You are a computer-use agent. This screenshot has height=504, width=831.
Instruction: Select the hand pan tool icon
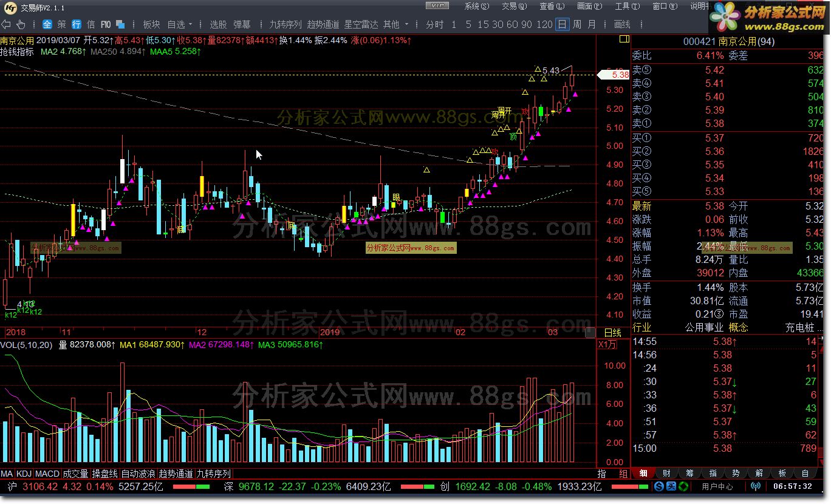21,24
